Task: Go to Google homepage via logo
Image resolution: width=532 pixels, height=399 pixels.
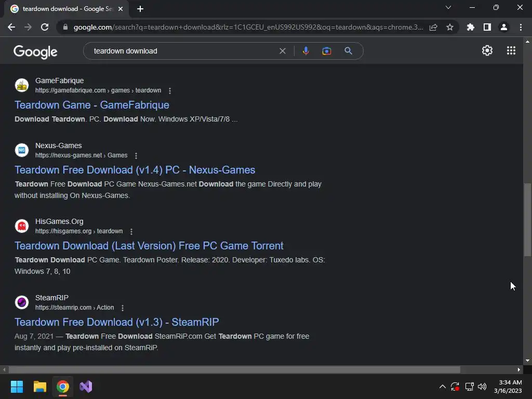Action: tap(35, 52)
